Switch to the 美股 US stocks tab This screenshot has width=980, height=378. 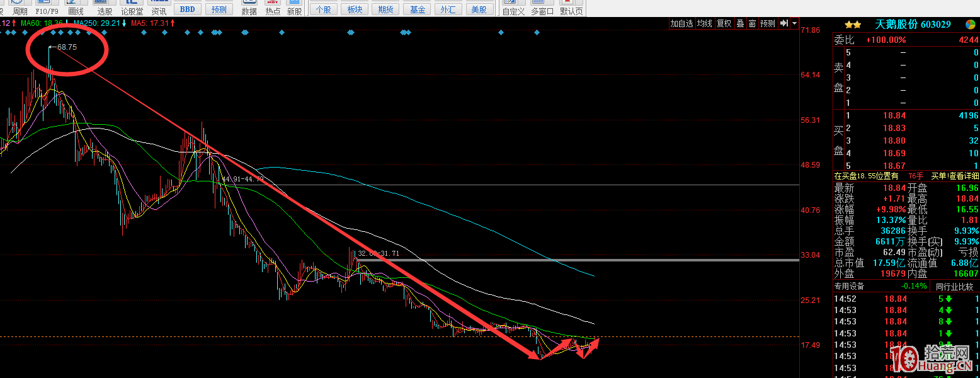pyautogui.click(x=479, y=9)
